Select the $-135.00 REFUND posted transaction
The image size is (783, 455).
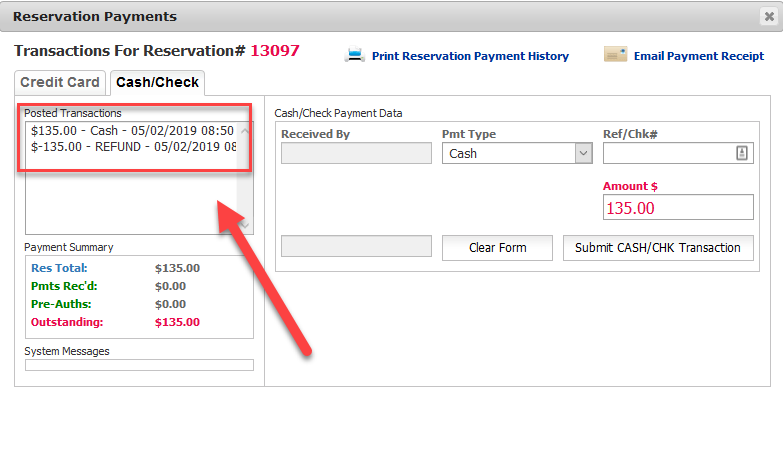(x=132, y=147)
